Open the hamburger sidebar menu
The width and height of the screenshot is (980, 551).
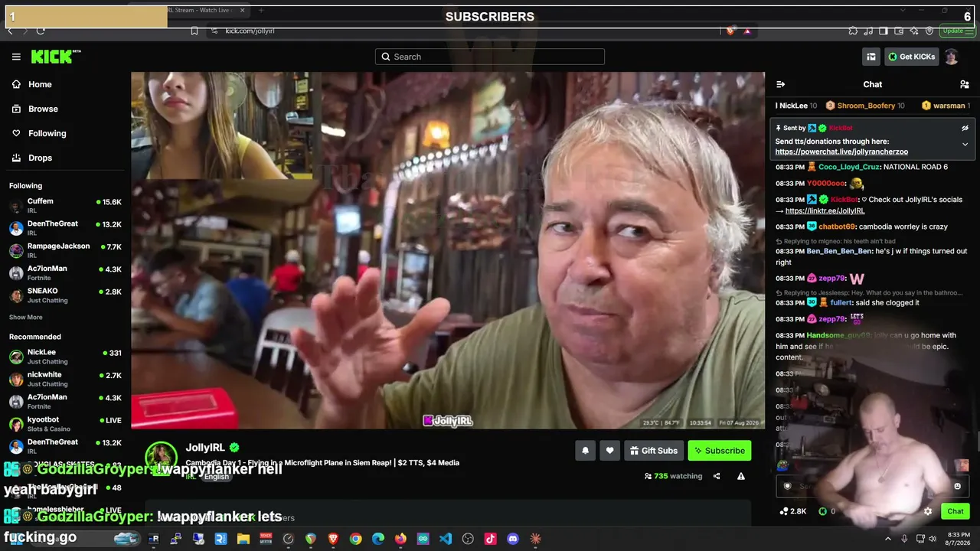point(16,57)
